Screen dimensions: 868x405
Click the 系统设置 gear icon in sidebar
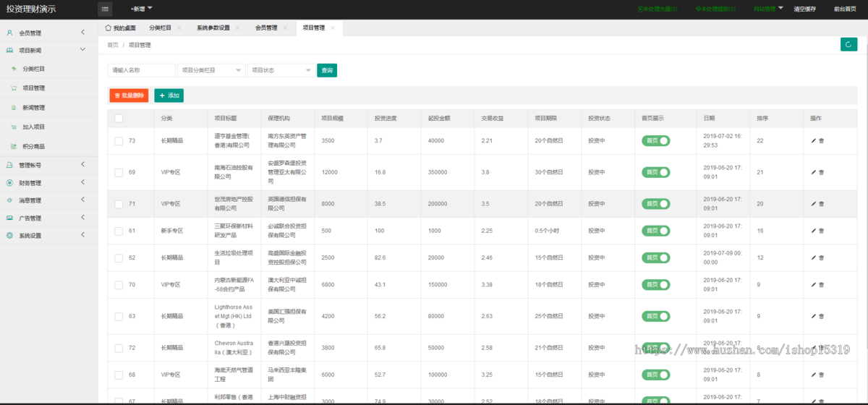click(x=9, y=236)
